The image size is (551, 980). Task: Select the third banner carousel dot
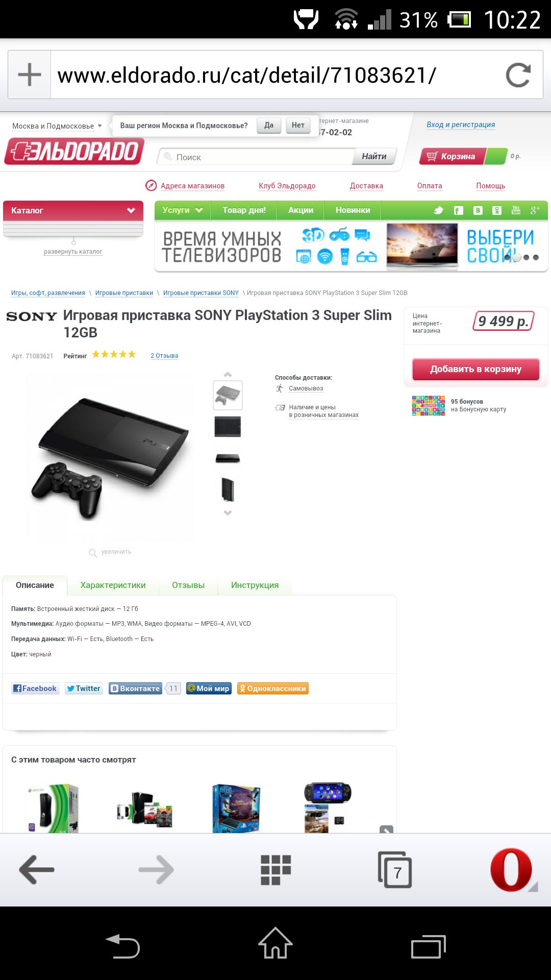pos(526,258)
